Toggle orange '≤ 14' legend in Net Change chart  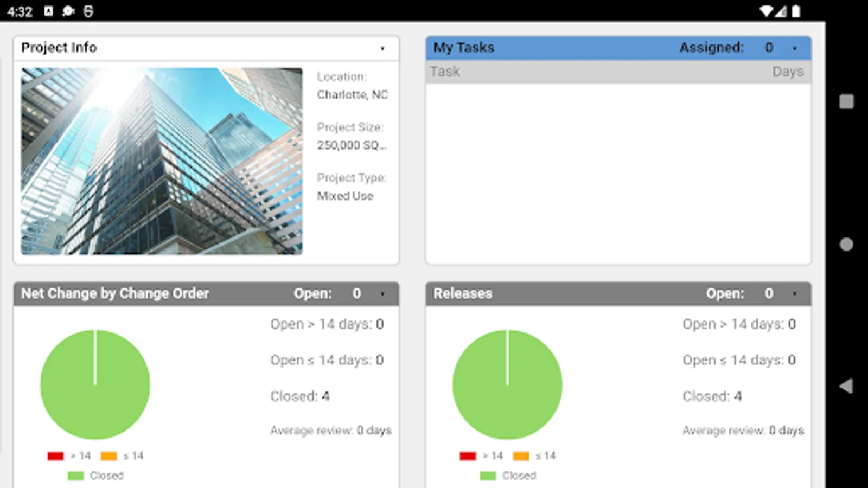[x=122, y=456]
